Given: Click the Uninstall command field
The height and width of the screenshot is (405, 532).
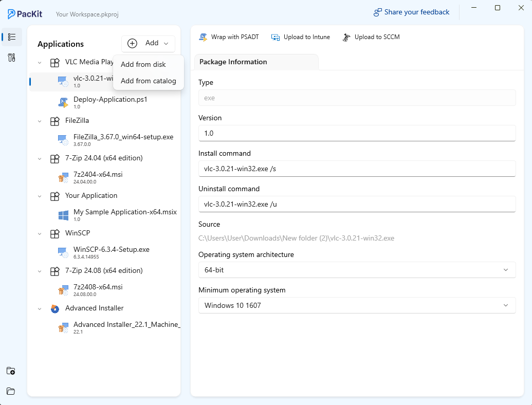Looking at the screenshot, I should (357, 204).
